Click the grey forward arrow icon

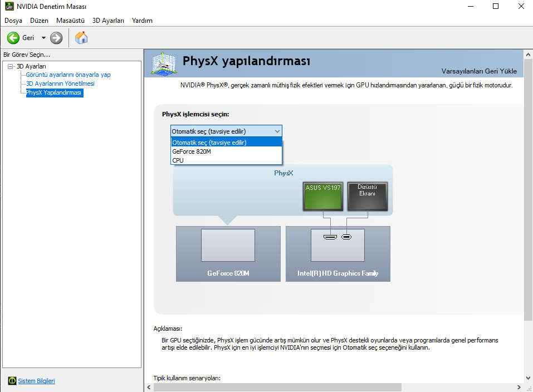pyautogui.click(x=56, y=38)
